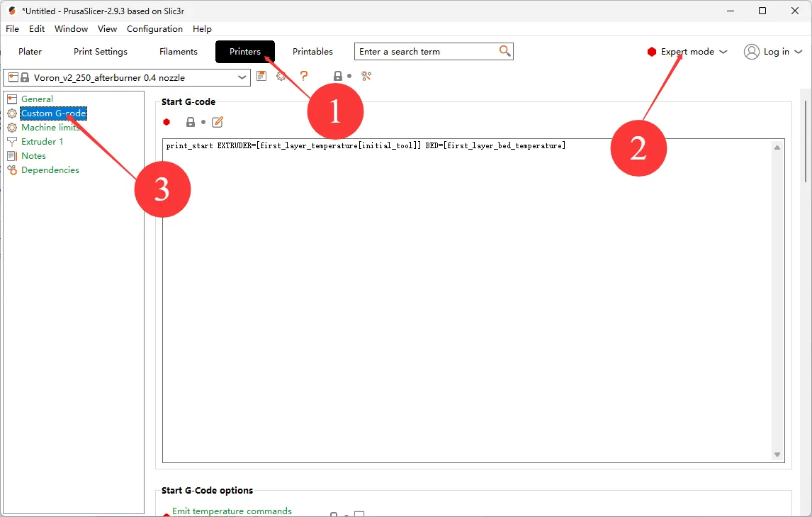Open the compare presets icon in toolbar
This screenshot has width=812, height=517.
coord(366,76)
